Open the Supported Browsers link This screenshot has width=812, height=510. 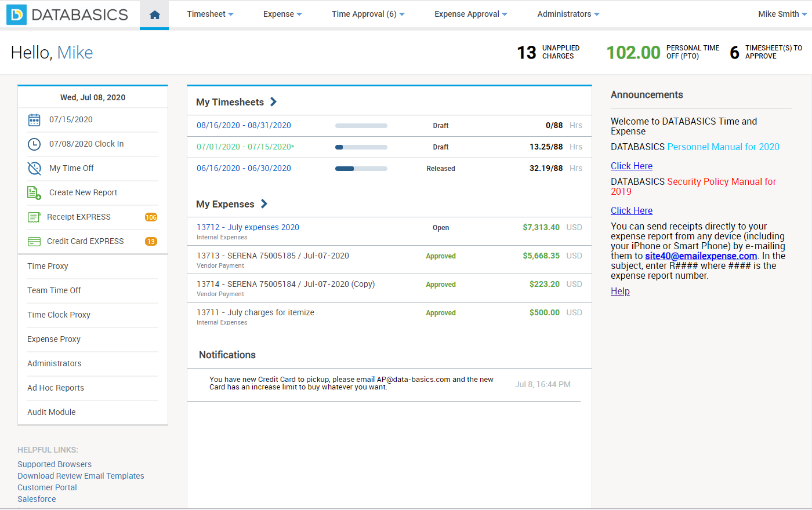click(54, 464)
